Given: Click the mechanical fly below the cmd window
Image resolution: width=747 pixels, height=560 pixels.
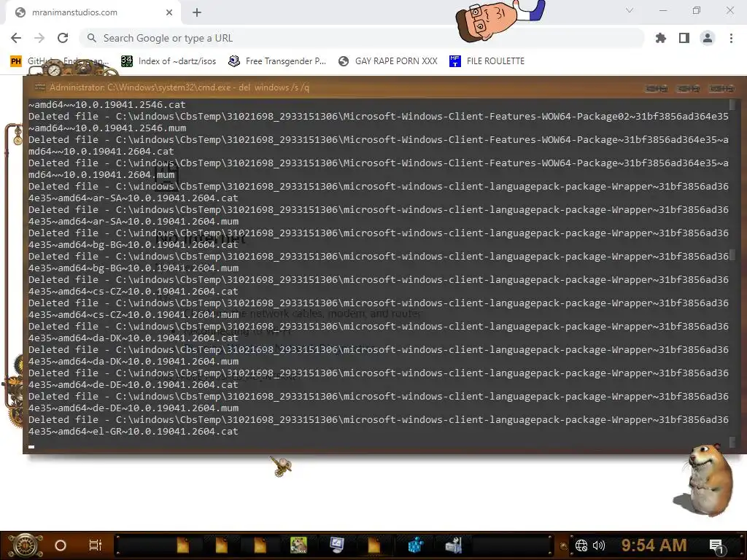Looking at the screenshot, I should click(x=281, y=466).
